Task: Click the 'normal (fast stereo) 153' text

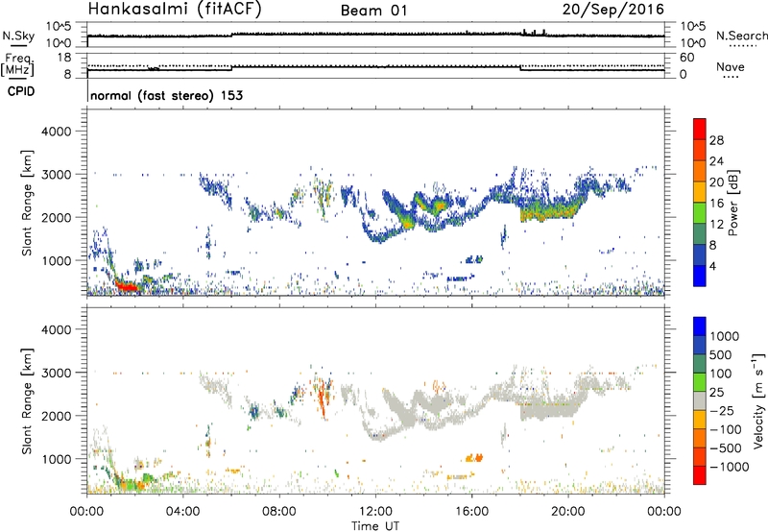Action: click(x=166, y=95)
